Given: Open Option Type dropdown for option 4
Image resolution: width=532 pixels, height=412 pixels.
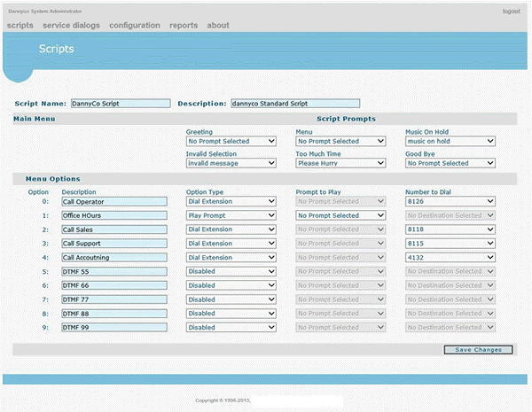Looking at the screenshot, I should pos(231,257).
